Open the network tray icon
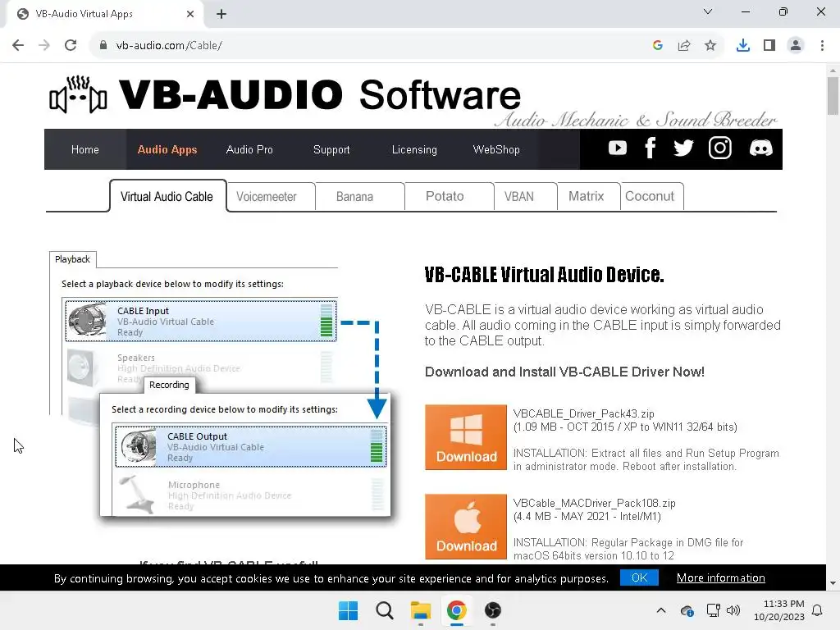840x630 pixels. tap(713, 610)
